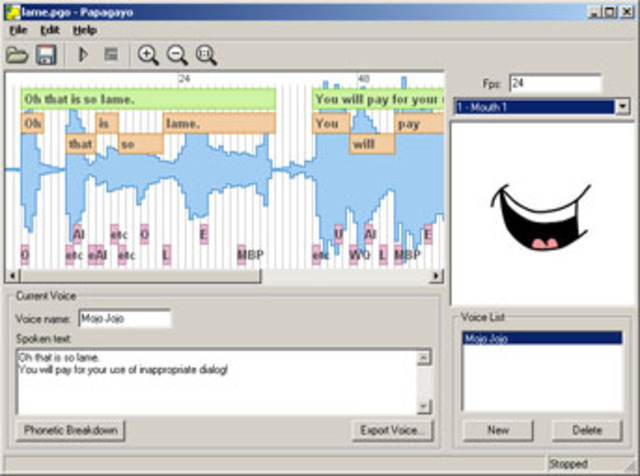Click the Voice name field 'Mojo Jojo'
This screenshot has height=476, width=640.
point(125,318)
